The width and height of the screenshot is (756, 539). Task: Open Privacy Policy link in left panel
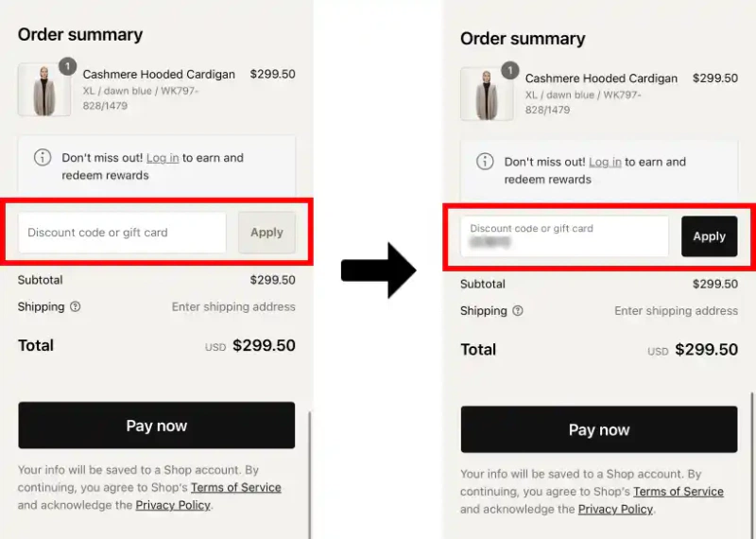coord(174,505)
